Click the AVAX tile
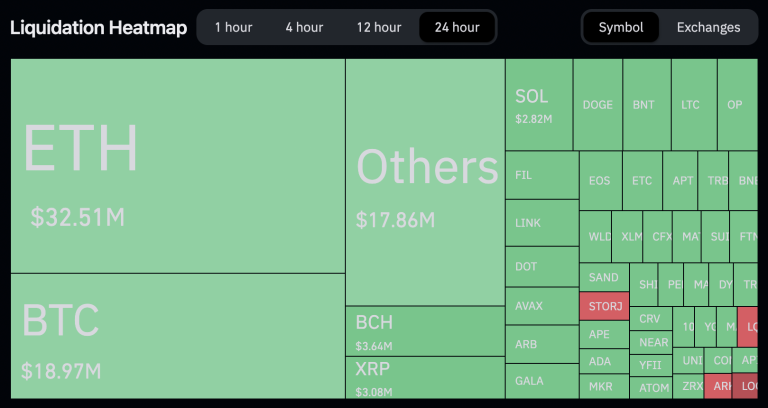768x408 pixels. [542, 306]
